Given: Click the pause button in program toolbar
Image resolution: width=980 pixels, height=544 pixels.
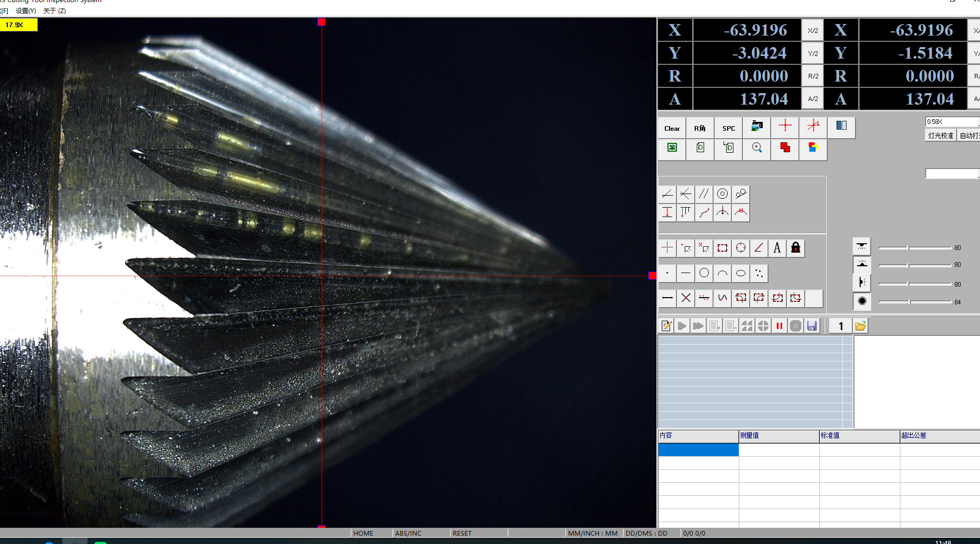Looking at the screenshot, I should (x=779, y=326).
